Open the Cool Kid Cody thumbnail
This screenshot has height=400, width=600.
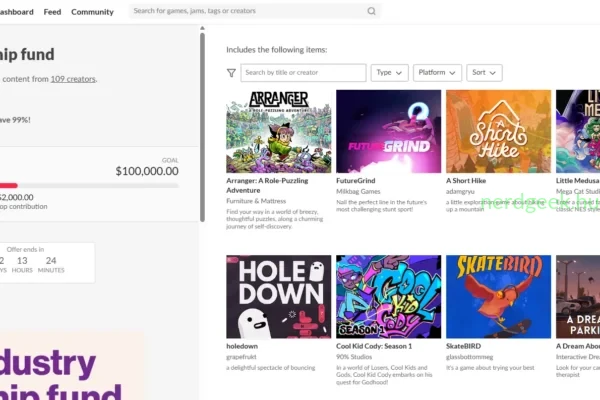tap(388, 297)
